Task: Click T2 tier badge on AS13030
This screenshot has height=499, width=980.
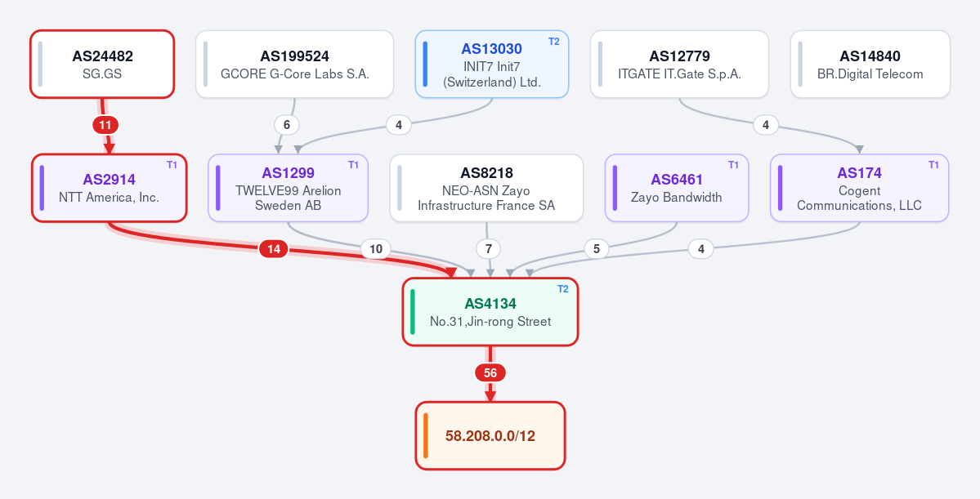Action: 553,42
